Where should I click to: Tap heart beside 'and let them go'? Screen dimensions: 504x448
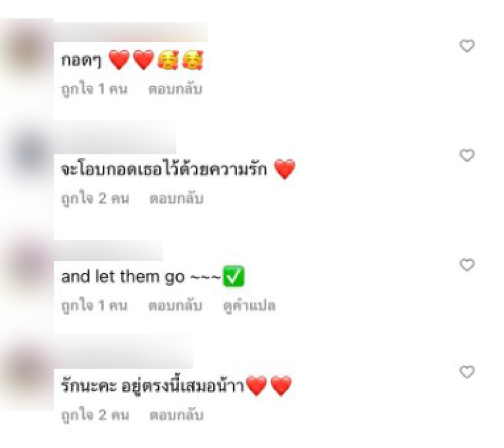[x=467, y=265]
